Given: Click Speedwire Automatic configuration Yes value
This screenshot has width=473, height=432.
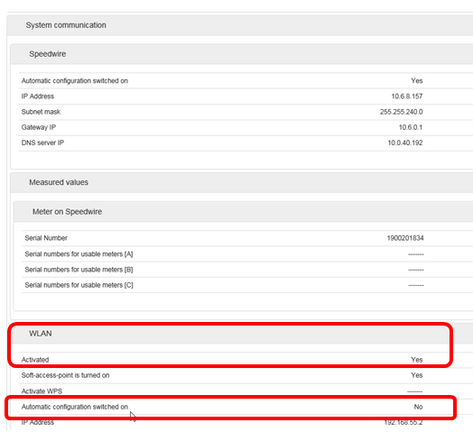Looking at the screenshot, I should coord(417,81).
